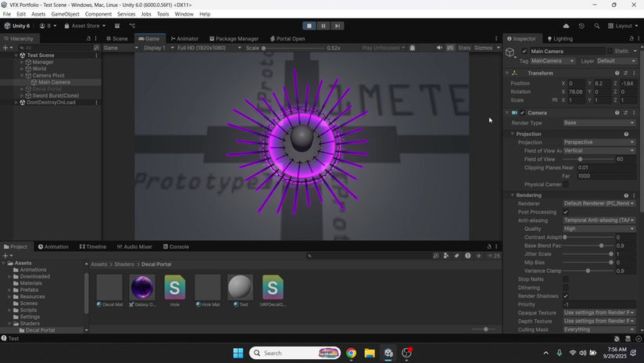This screenshot has width=644, height=363.
Task: Open the GameObject menu
Action: (x=66, y=14)
